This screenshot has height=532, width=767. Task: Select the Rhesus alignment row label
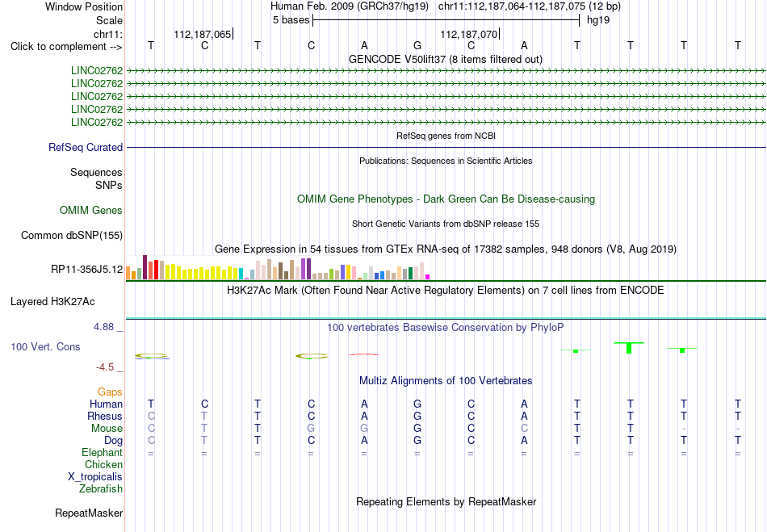coord(105,416)
